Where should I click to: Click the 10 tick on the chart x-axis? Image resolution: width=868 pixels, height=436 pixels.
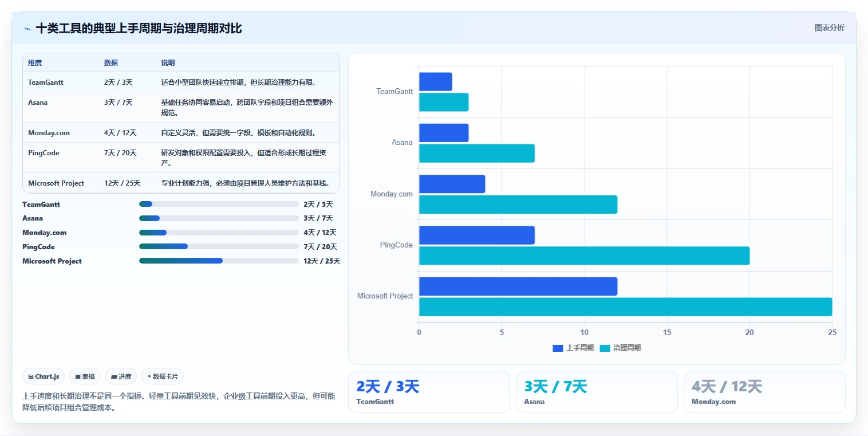pos(585,333)
